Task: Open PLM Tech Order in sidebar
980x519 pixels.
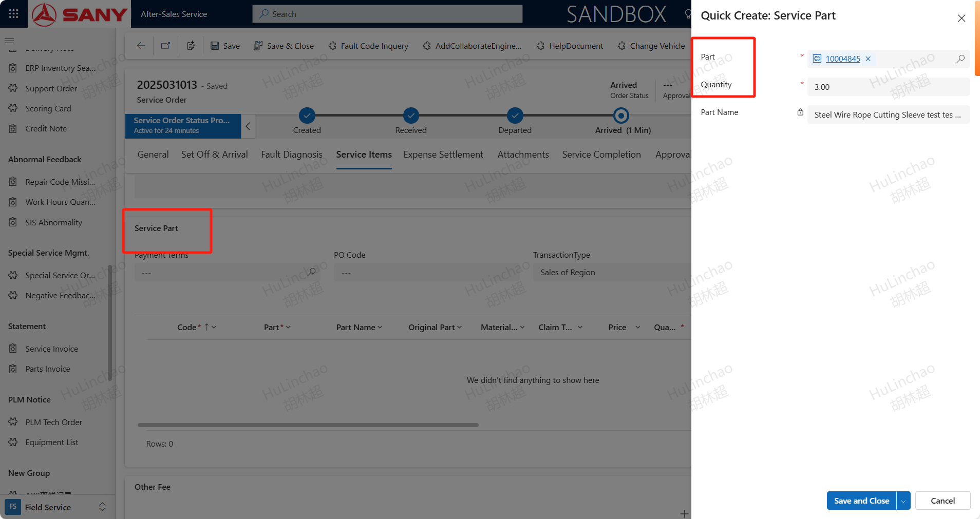Action: pos(53,422)
